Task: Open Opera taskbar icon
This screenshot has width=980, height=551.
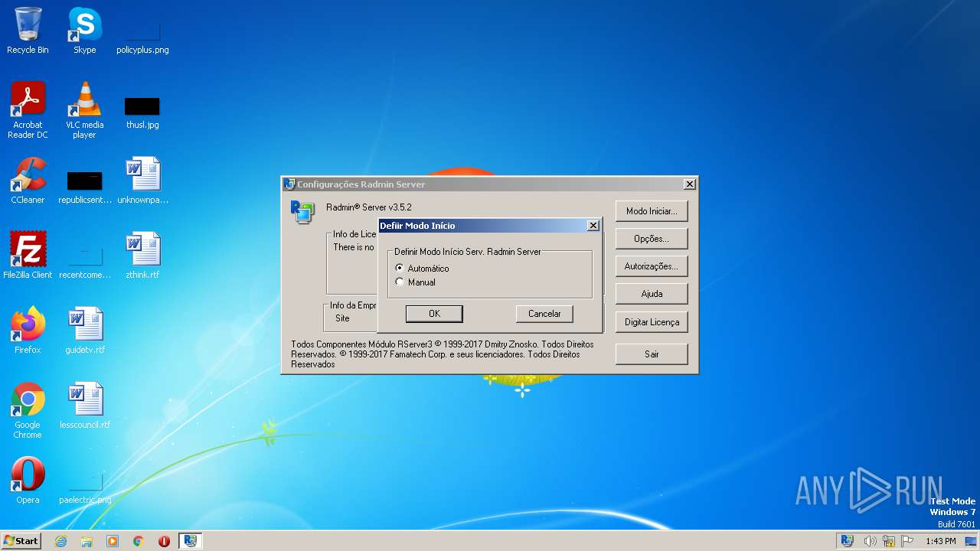Action: 164,541
